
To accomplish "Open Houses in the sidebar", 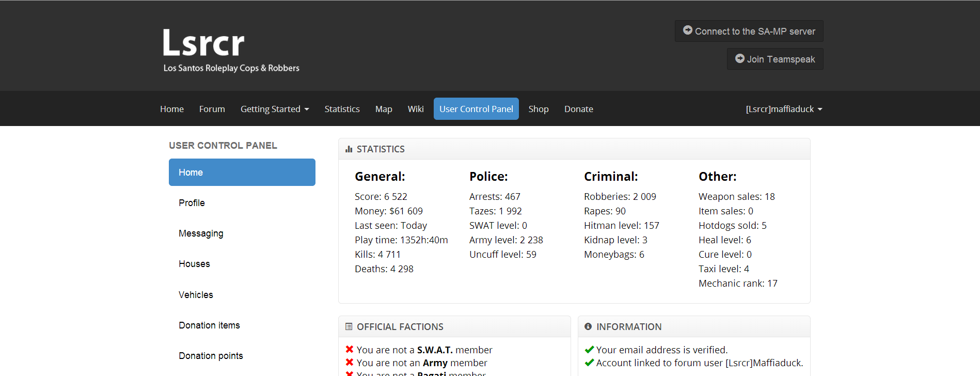I will (242, 264).
